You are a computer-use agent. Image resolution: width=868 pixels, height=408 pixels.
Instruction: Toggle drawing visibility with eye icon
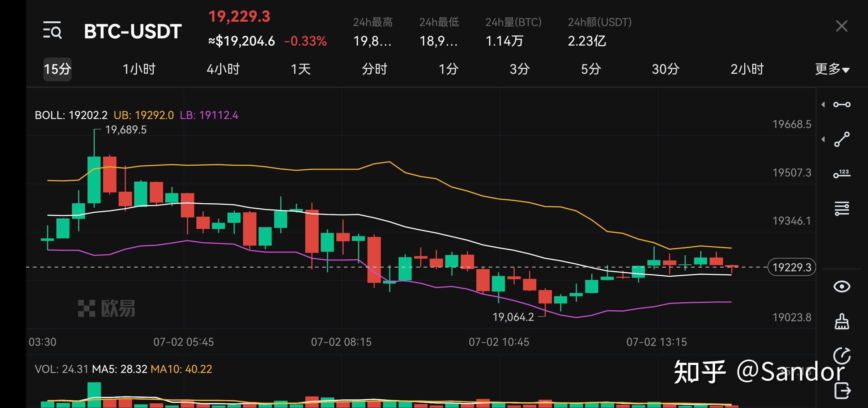842,286
